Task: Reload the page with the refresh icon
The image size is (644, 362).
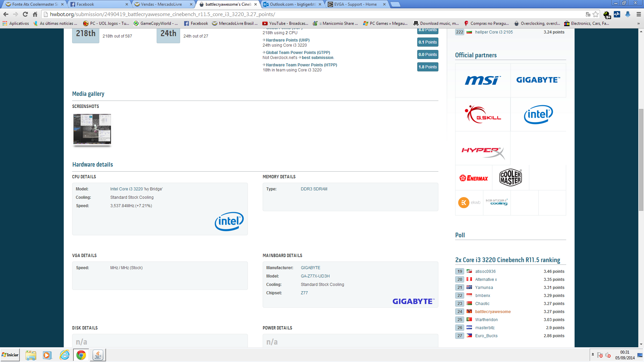Action: click(25, 14)
